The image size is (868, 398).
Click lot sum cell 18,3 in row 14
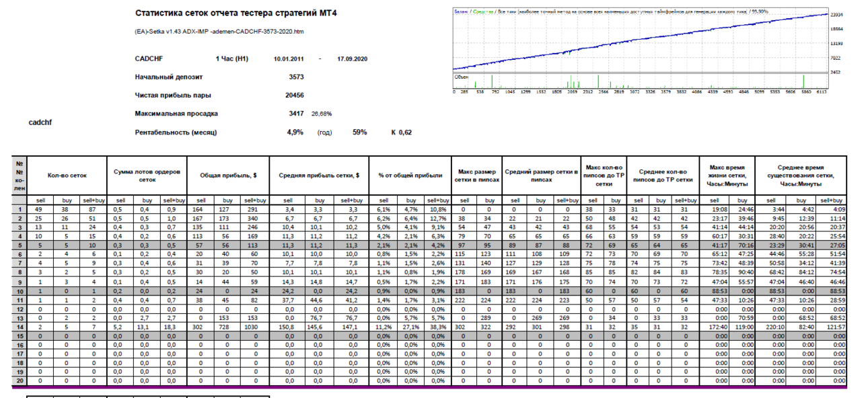pos(174,326)
